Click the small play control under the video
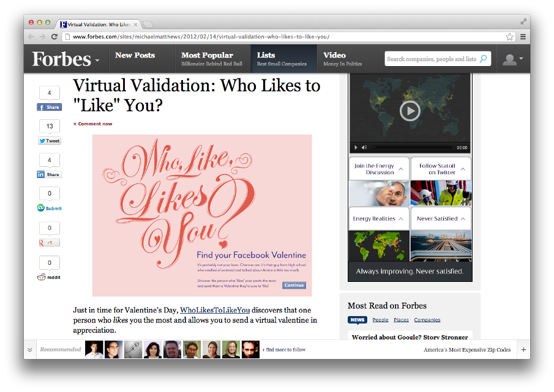 [356, 147]
